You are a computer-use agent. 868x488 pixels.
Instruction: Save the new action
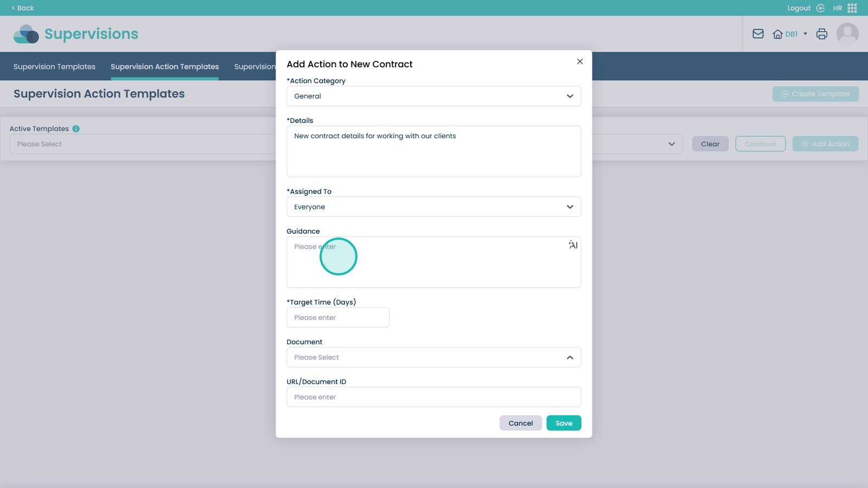(x=564, y=423)
